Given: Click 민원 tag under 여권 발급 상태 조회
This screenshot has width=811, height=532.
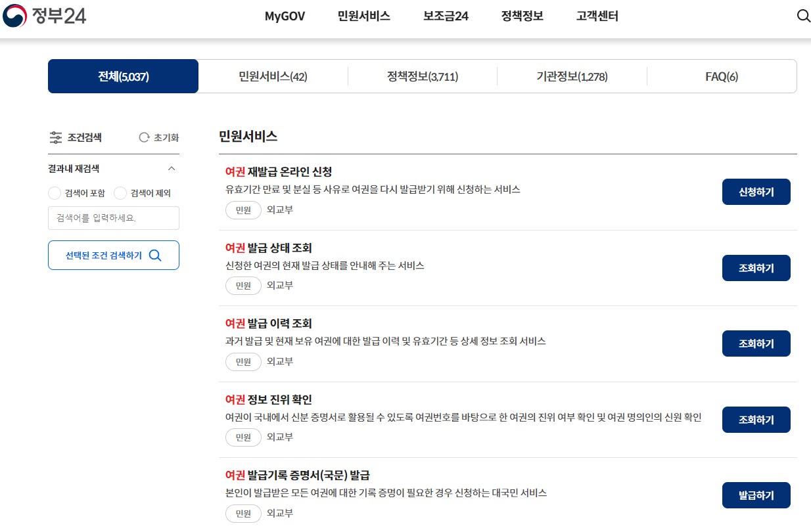Looking at the screenshot, I should tap(244, 286).
